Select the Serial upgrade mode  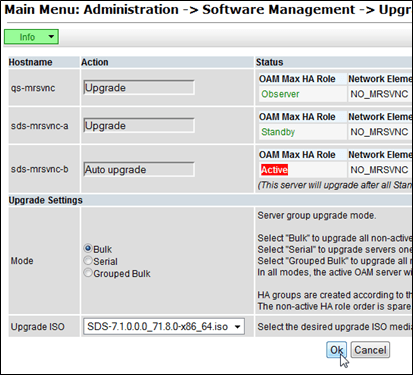(x=88, y=260)
